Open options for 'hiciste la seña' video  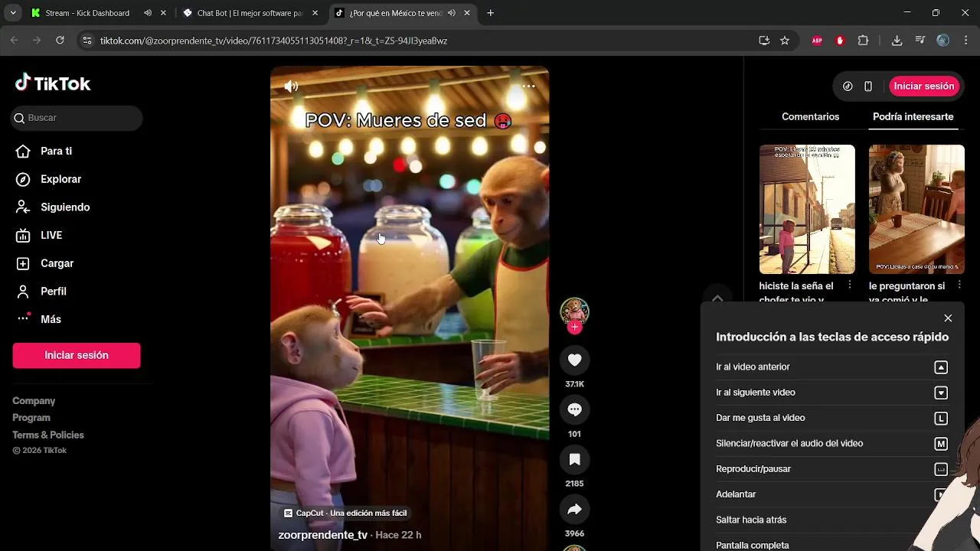[850, 285]
